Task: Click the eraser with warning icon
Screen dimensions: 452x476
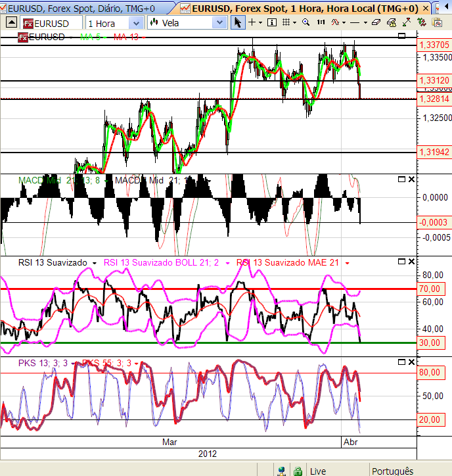Action: 392,22
